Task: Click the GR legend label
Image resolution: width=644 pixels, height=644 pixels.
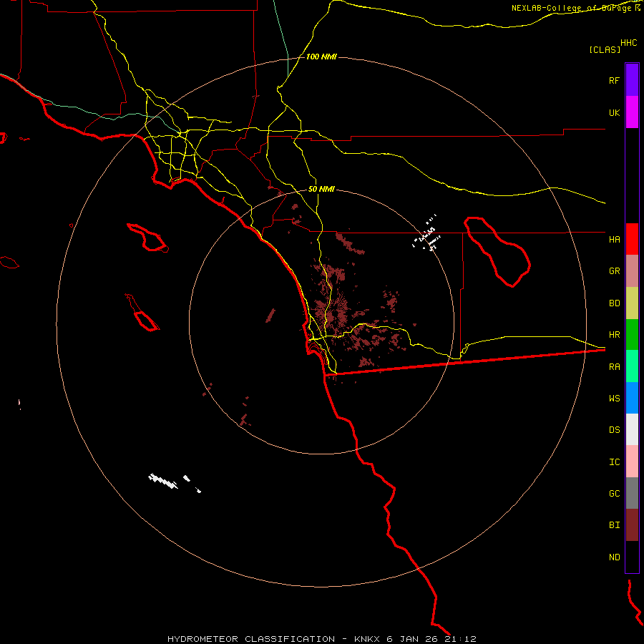Action: point(614,271)
